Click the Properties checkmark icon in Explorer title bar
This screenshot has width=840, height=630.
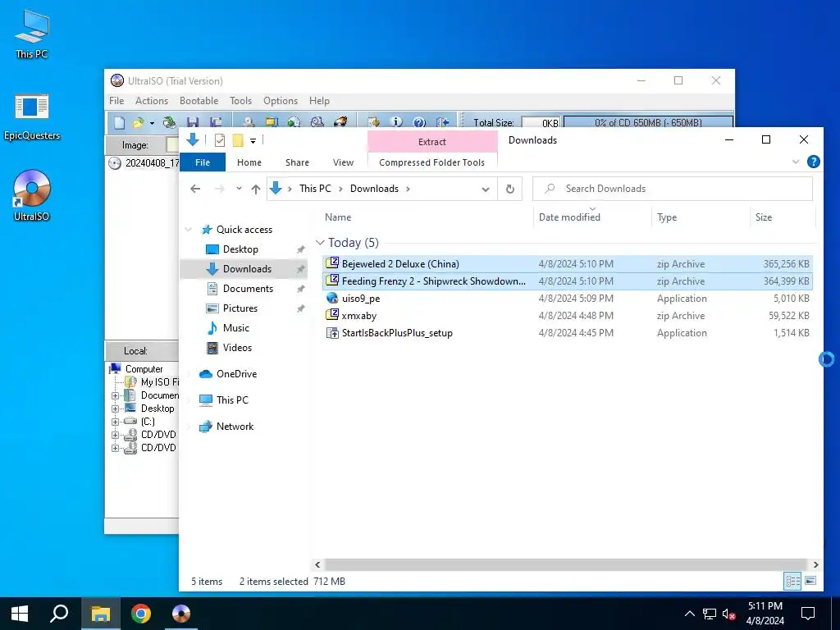(x=220, y=140)
